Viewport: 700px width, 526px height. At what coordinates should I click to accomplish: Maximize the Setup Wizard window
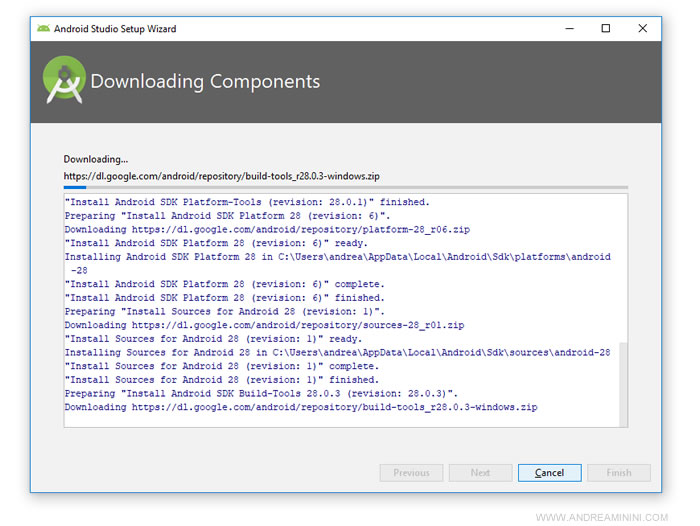[606, 29]
